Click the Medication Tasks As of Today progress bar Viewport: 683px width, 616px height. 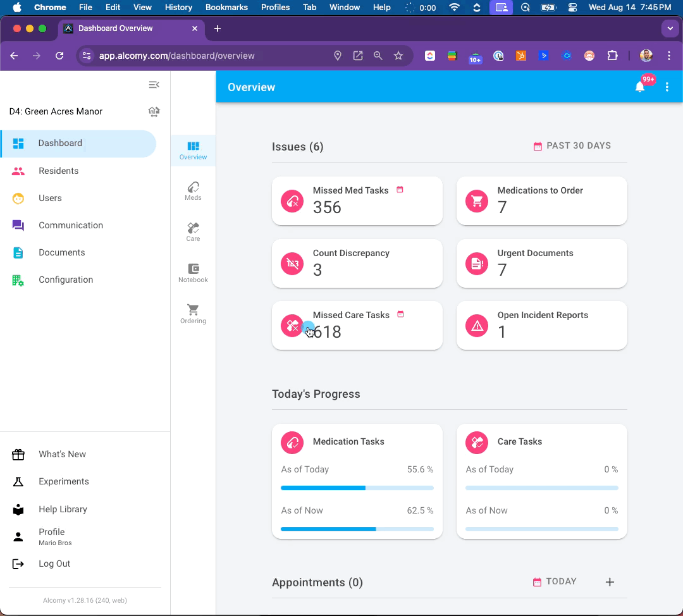357,488
